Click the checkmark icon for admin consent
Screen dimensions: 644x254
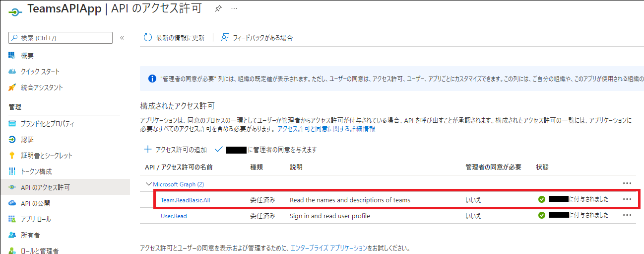point(218,149)
